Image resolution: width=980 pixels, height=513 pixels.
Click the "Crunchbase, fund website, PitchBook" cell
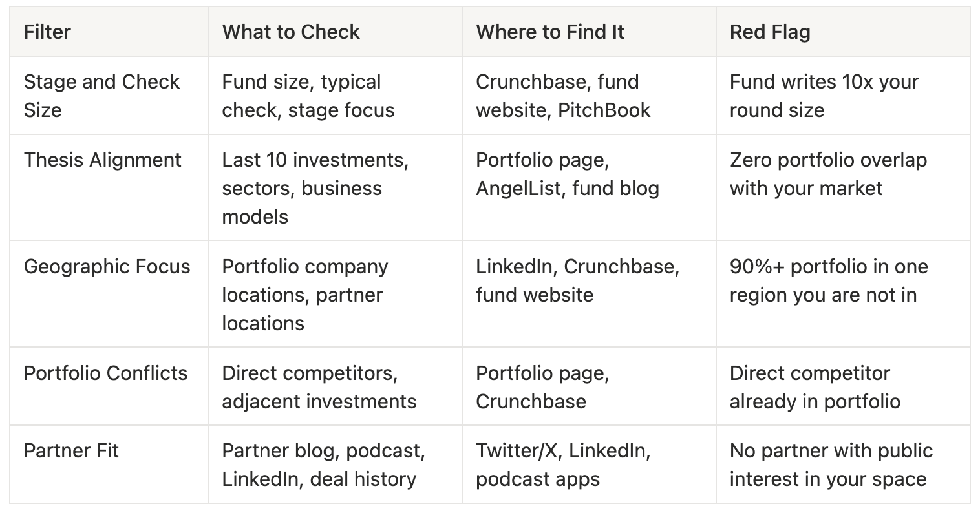[563, 96]
